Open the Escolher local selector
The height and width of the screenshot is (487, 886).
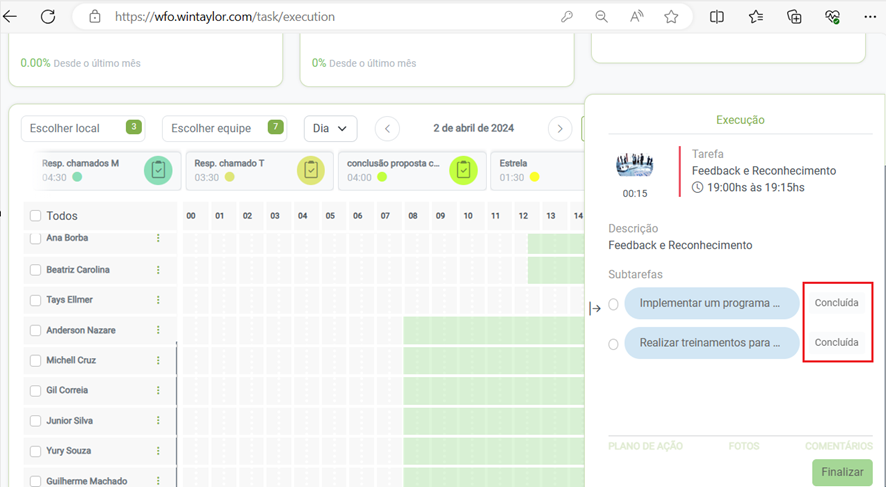point(82,129)
